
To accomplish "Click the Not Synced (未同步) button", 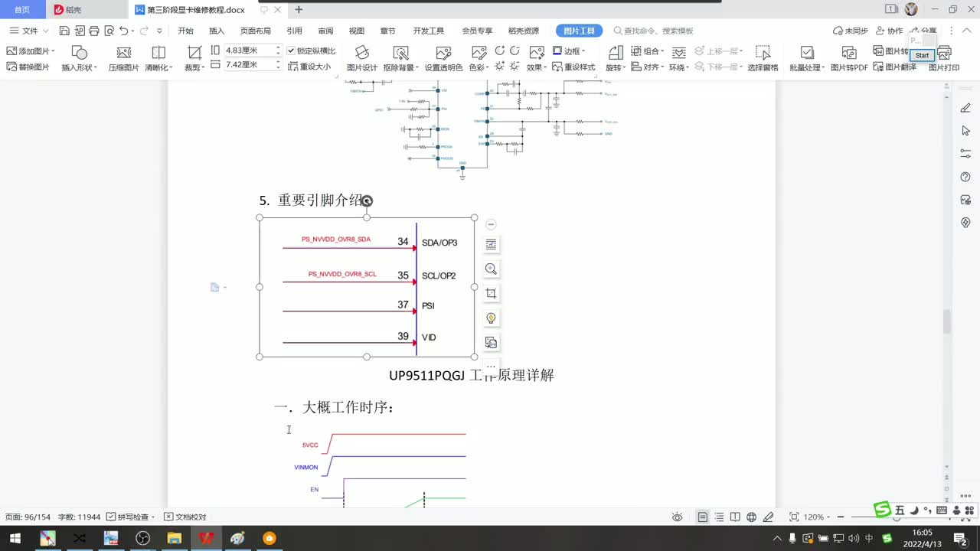I will 850,31.
